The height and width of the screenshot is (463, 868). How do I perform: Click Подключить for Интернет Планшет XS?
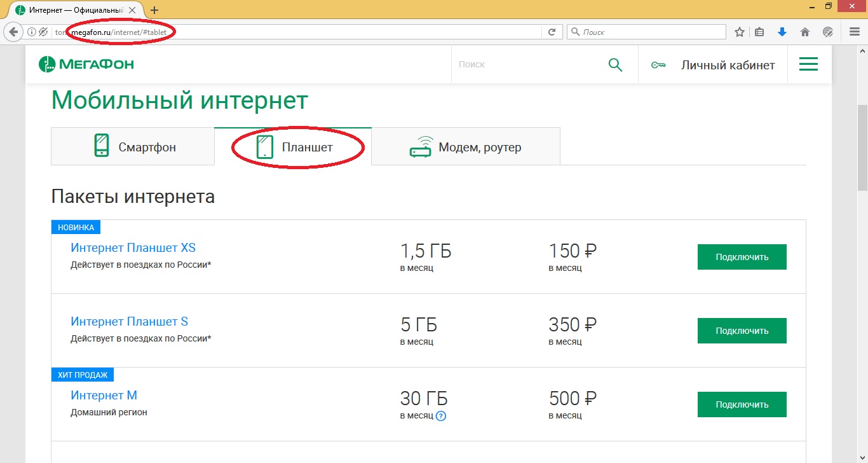coord(742,256)
